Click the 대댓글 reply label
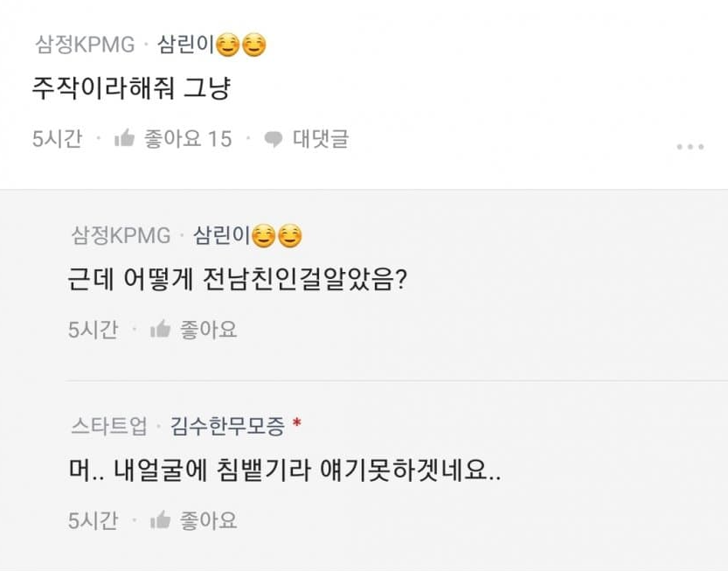Screen dimensions: 728x571 [x=320, y=138]
